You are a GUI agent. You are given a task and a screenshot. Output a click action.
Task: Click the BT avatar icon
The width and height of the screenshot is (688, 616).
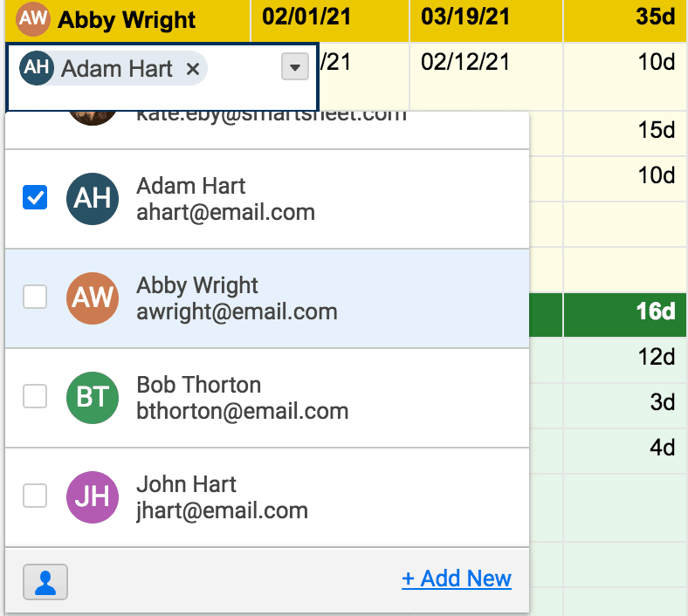pyautogui.click(x=93, y=398)
